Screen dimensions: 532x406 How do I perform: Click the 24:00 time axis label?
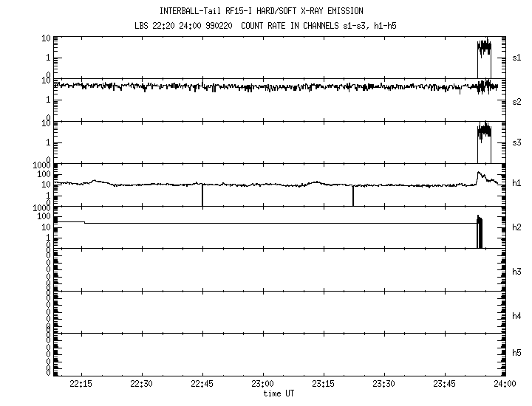point(505,384)
